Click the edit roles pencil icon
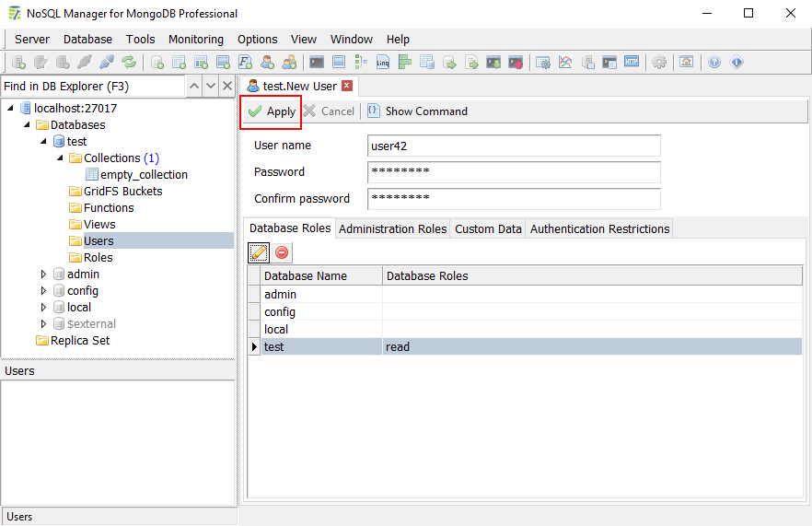 [259, 251]
